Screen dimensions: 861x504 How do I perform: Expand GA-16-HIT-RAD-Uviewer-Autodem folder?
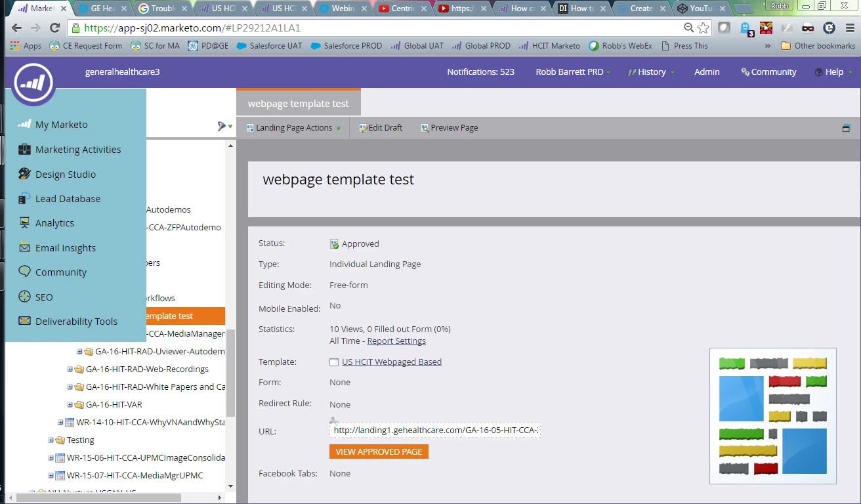coord(80,352)
